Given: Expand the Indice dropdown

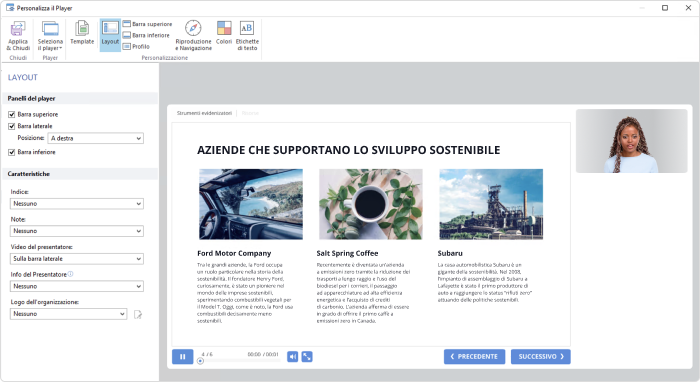Looking at the screenshot, I should click(x=77, y=203).
